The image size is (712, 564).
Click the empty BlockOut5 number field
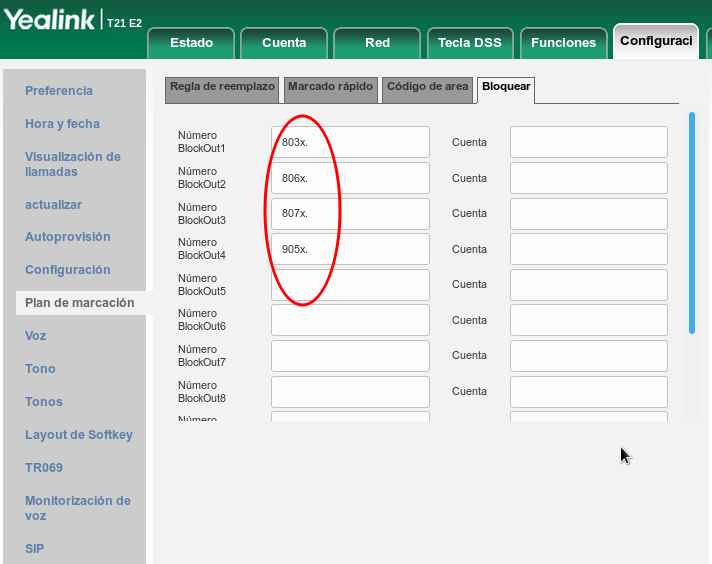click(350, 285)
